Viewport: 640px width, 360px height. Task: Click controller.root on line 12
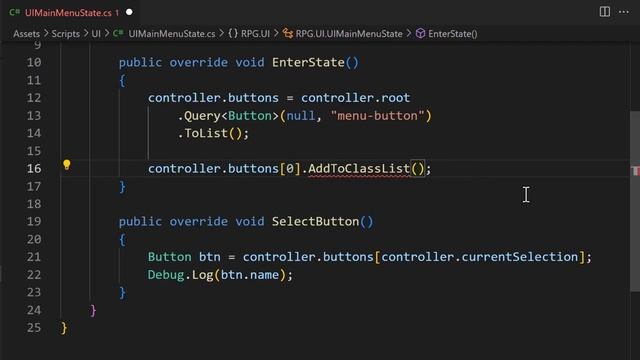point(355,98)
